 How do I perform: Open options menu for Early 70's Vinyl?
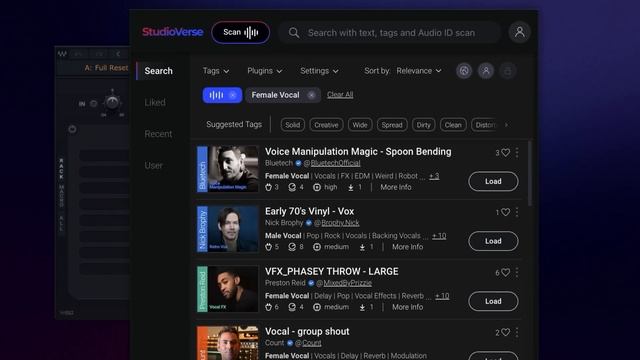tap(517, 212)
